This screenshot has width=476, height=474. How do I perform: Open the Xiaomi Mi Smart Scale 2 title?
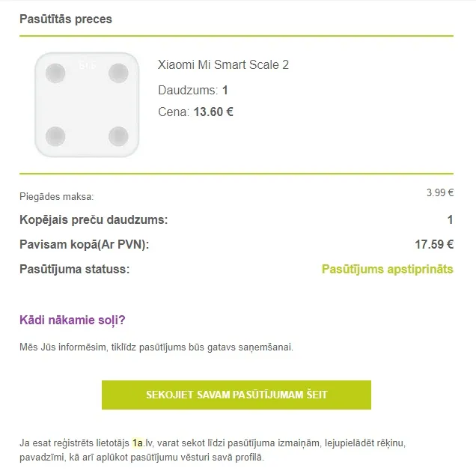pyautogui.click(x=223, y=64)
